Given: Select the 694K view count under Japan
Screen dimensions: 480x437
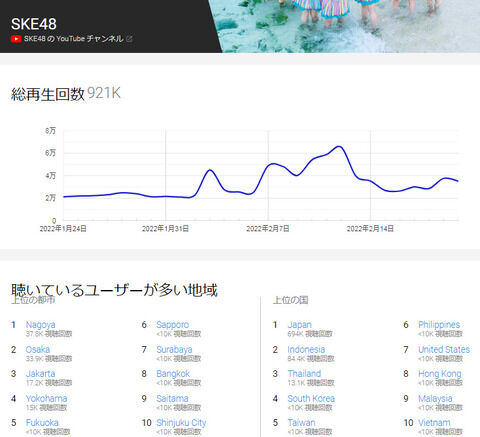Looking at the screenshot, I should 310,334.
